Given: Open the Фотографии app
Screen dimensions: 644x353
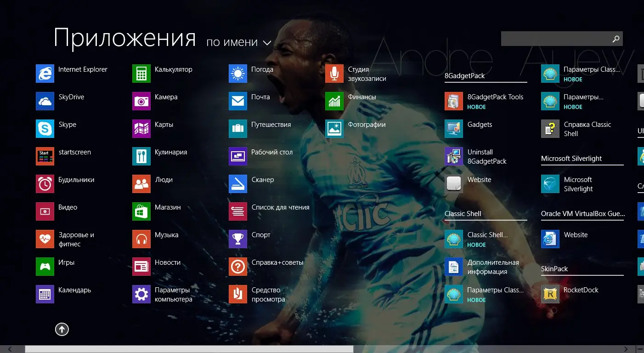Looking at the screenshot, I should [x=356, y=129].
